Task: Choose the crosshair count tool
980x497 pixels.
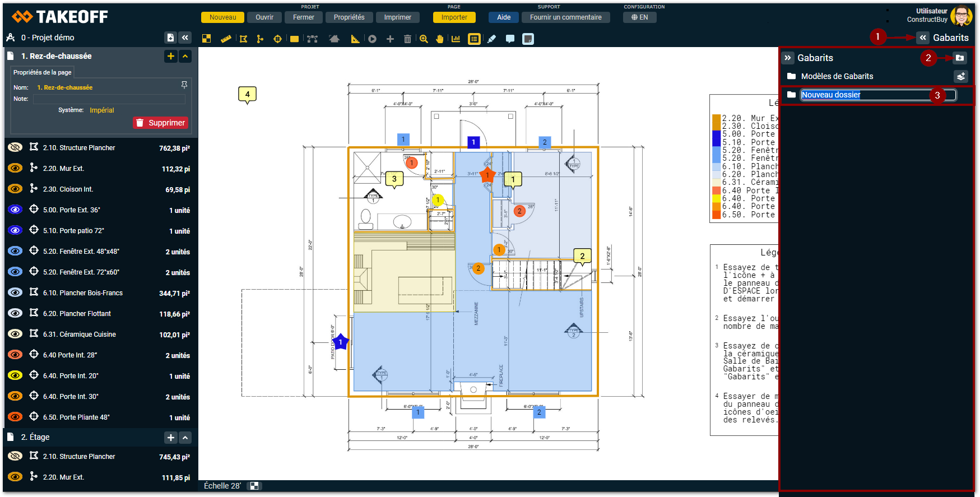Action: pyautogui.click(x=277, y=39)
